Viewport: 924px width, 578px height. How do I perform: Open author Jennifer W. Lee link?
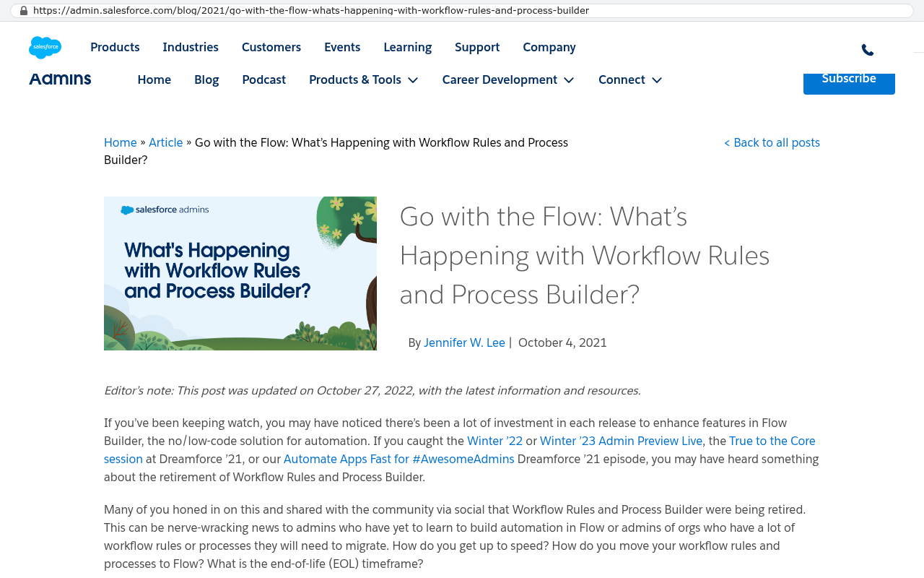coord(464,343)
